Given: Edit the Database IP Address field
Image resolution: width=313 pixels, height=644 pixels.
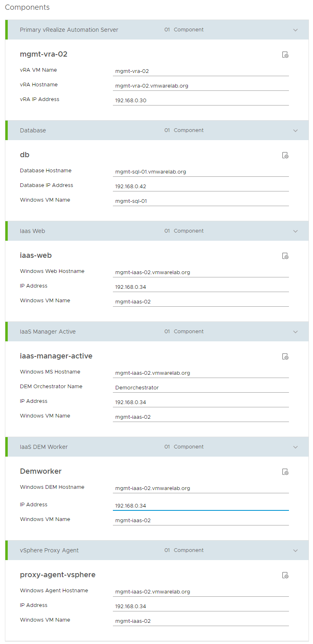Looking at the screenshot, I should point(201,187).
